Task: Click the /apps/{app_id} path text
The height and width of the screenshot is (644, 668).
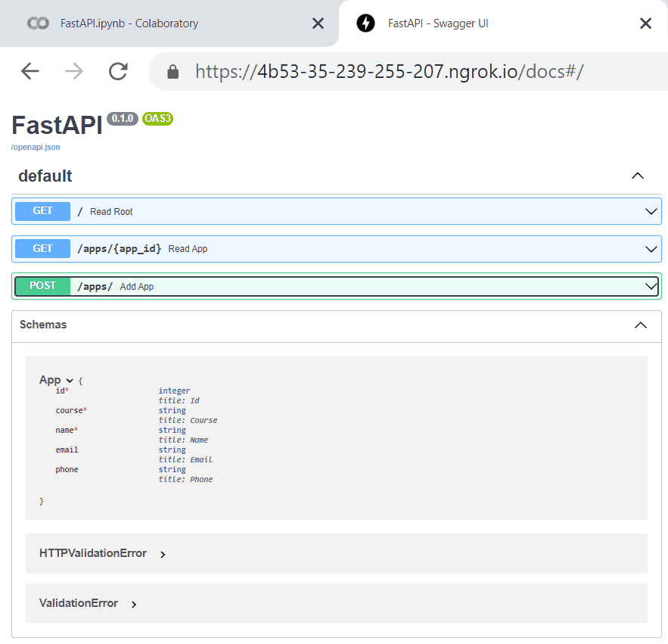Action: click(x=120, y=248)
